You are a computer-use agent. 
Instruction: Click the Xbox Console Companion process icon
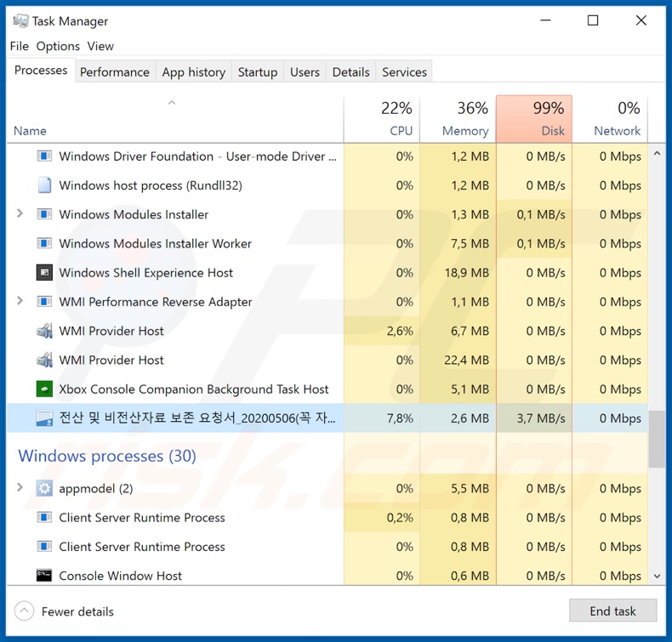tap(44, 389)
